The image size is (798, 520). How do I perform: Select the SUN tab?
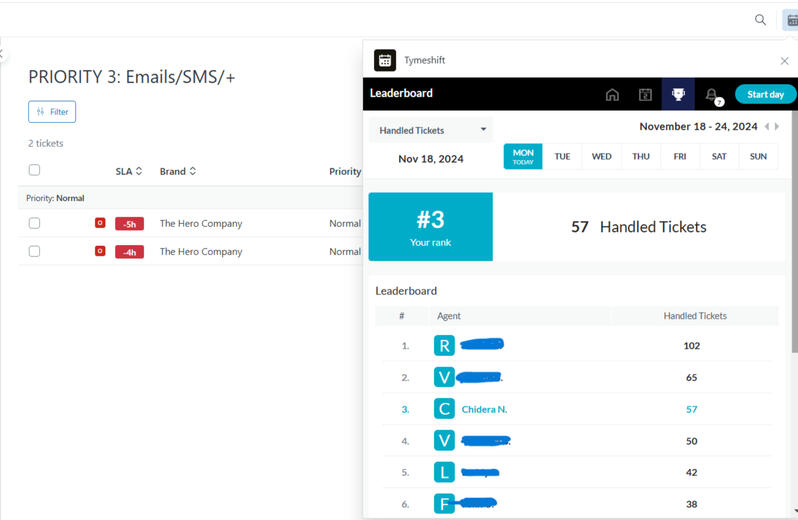click(x=758, y=156)
